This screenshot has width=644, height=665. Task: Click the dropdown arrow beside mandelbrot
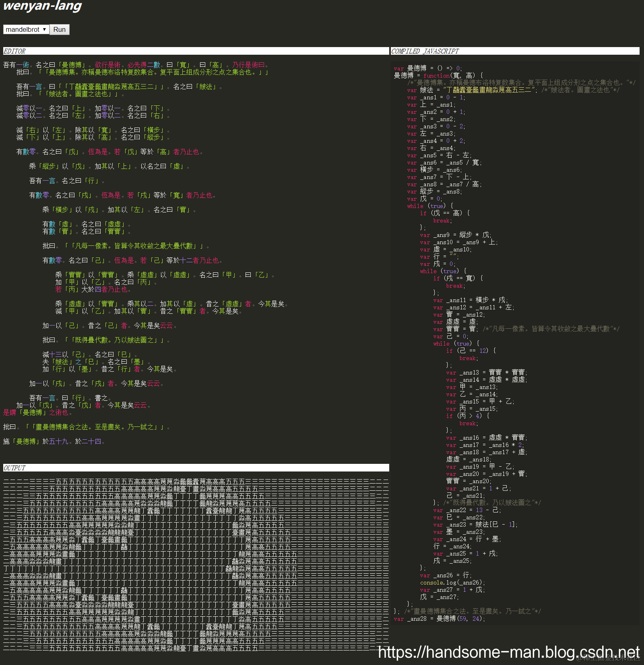tap(44, 29)
